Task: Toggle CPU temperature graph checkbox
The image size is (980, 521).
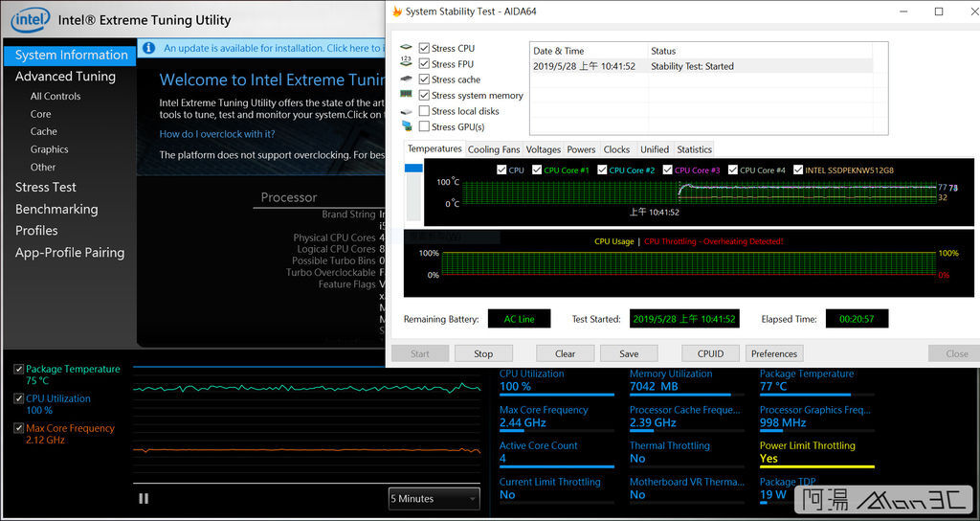Action: [501, 170]
